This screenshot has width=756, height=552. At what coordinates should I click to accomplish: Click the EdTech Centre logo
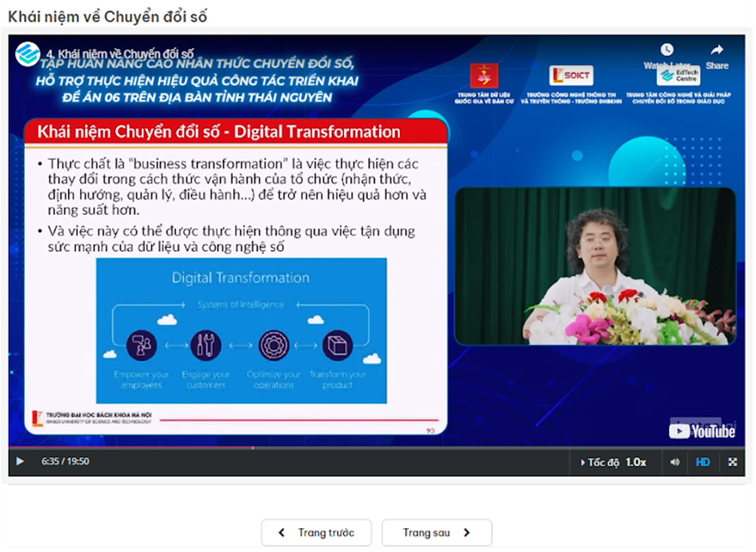coord(678,76)
